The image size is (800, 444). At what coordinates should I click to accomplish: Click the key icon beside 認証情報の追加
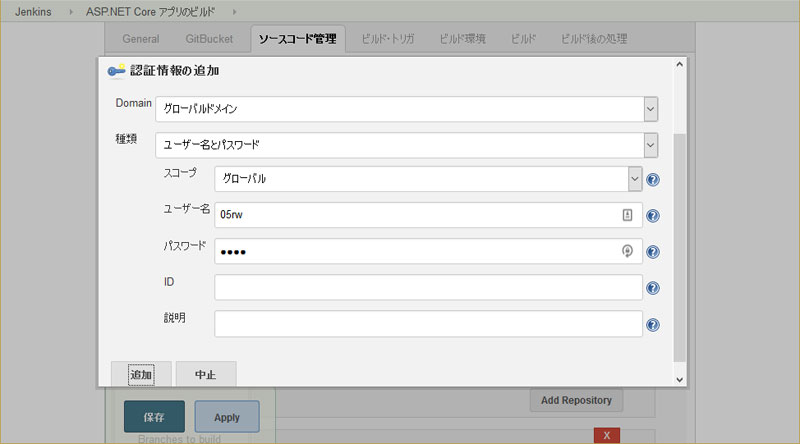tap(116, 70)
